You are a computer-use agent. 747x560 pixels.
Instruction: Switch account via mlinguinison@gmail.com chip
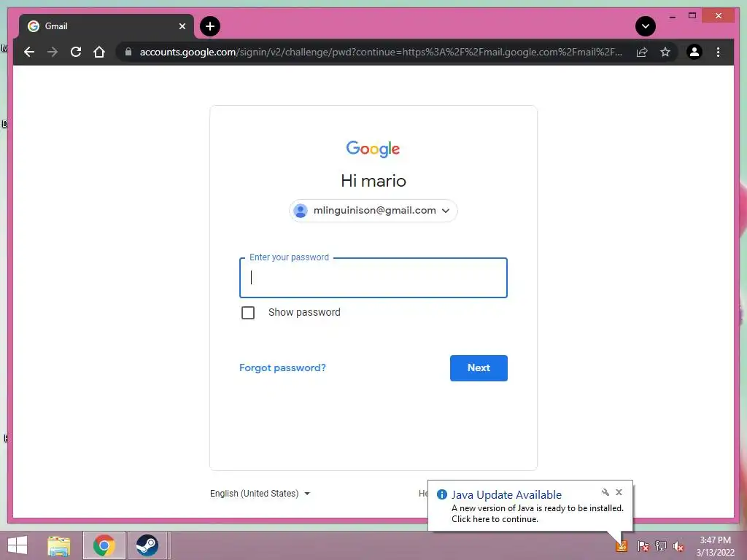[x=373, y=211]
